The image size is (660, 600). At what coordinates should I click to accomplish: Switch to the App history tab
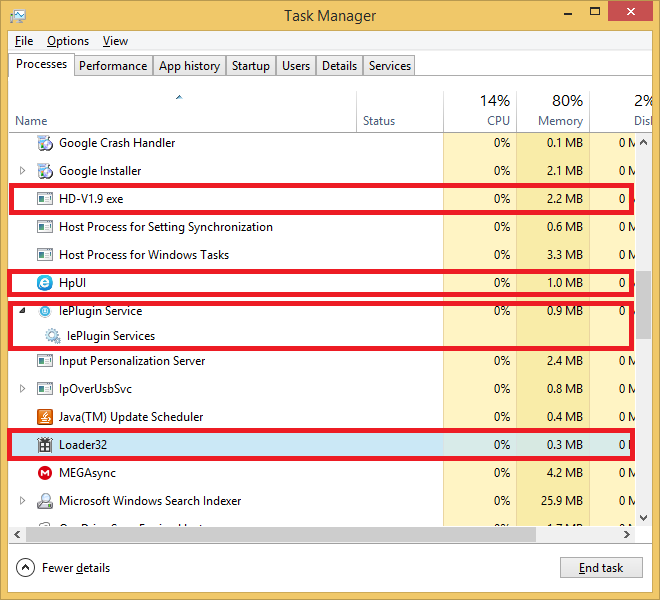tap(189, 66)
